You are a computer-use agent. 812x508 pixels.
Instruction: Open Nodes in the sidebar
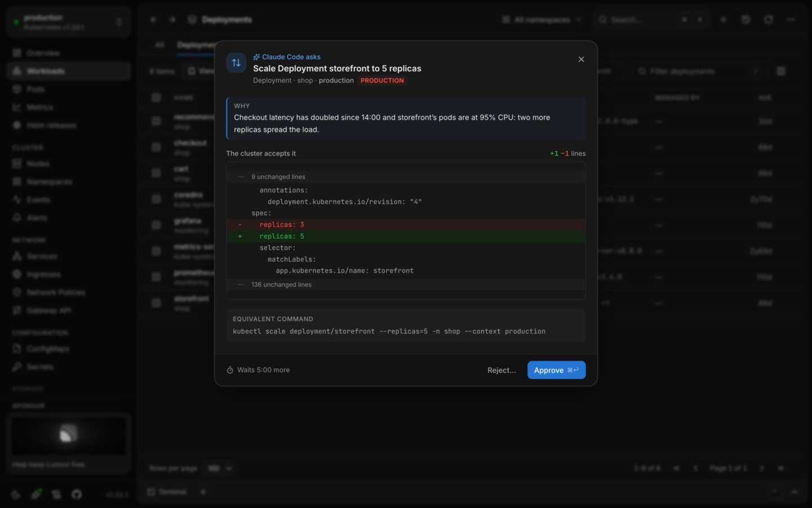(x=69, y=164)
